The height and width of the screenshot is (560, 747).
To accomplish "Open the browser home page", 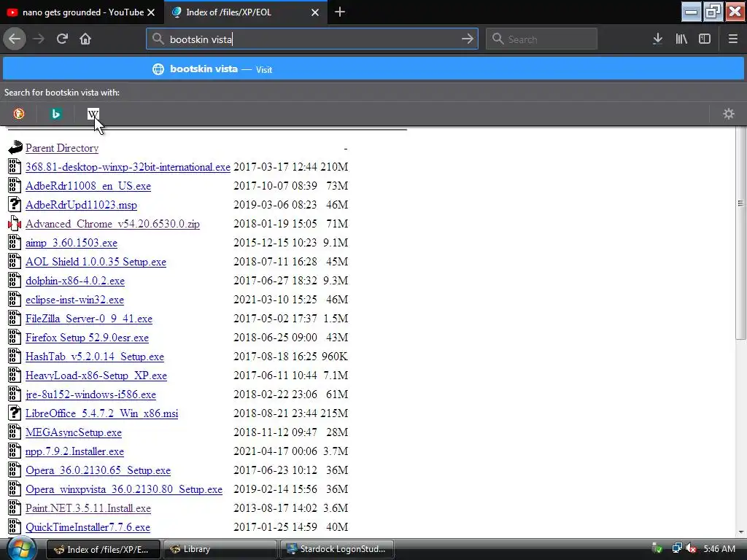I will tap(85, 39).
